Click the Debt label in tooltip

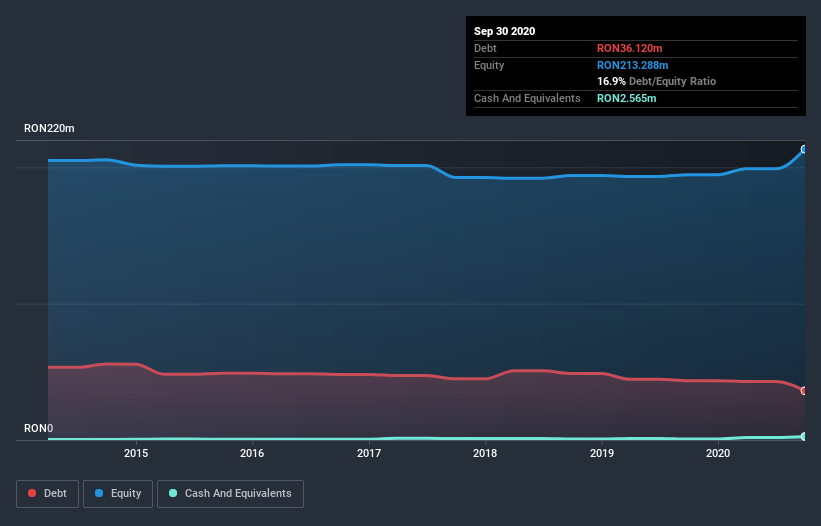tap(485, 48)
